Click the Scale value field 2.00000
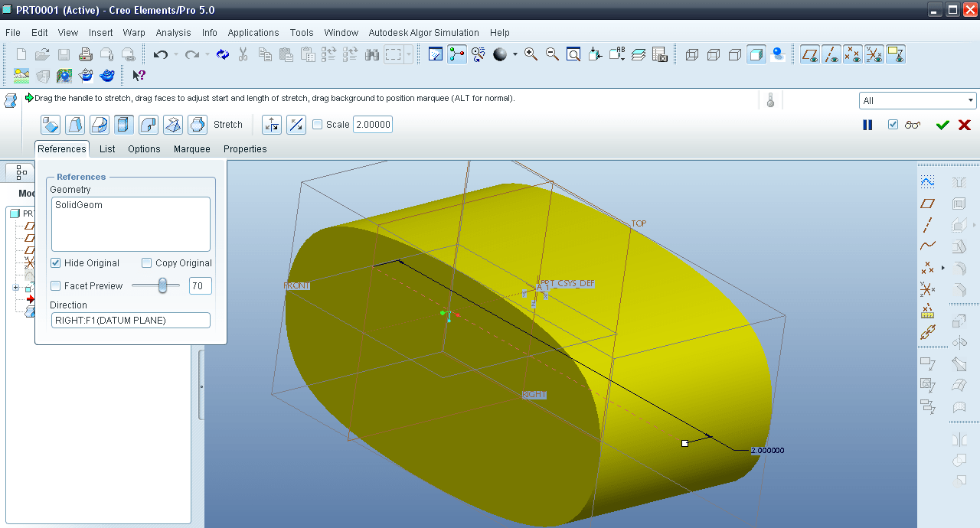Viewport: 980px width, 528px height. (x=373, y=125)
